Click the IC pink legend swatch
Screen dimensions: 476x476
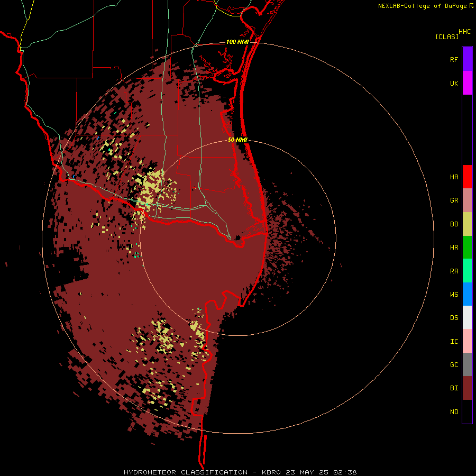pos(467,341)
